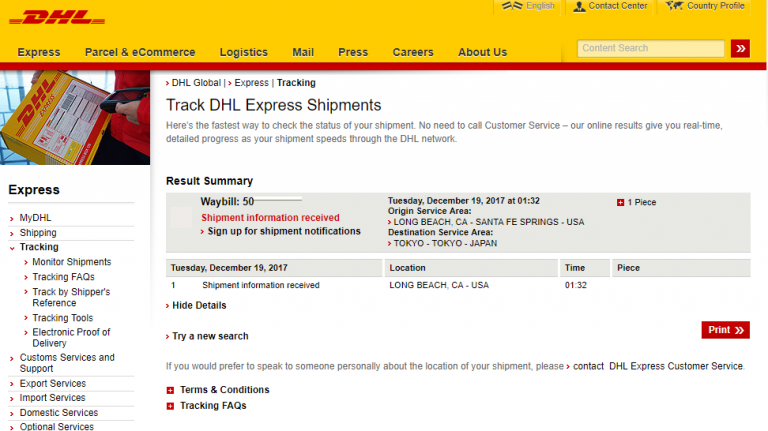
Task: Click the DHL logo
Action: click(x=63, y=17)
